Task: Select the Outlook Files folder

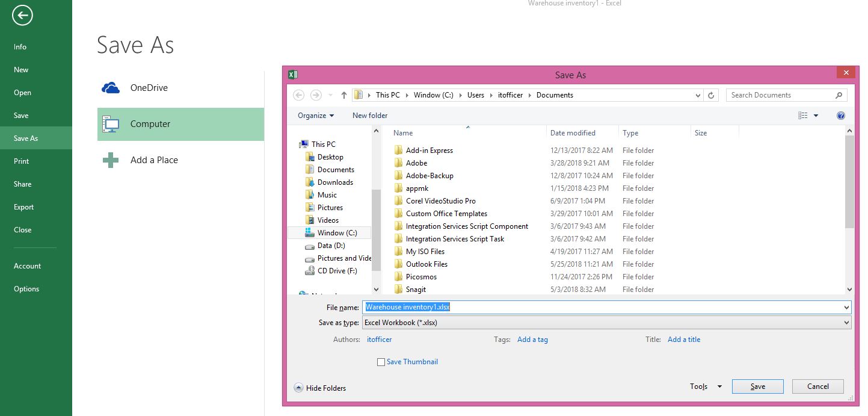Action: (x=426, y=264)
